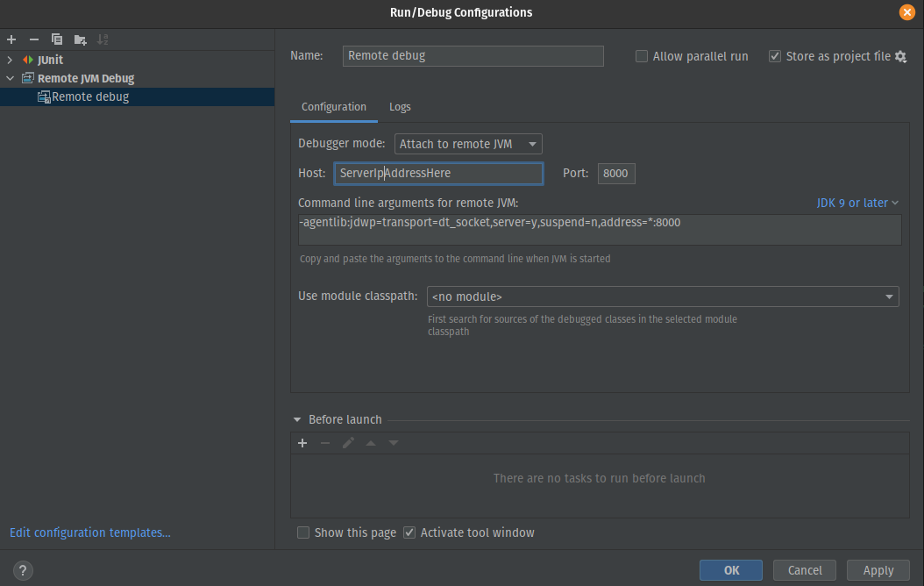This screenshot has height=586, width=924.
Task: Change the JDK 9 or later setting
Action: point(856,202)
